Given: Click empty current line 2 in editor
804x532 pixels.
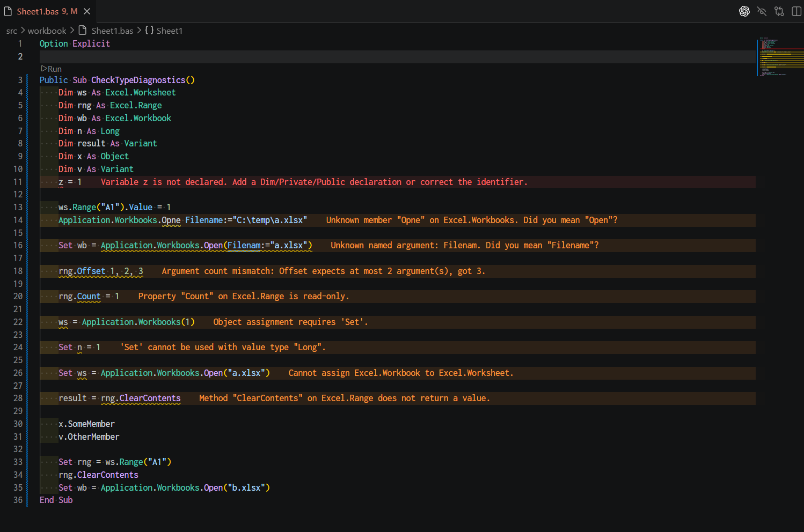Looking at the screenshot, I should (x=397, y=57).
